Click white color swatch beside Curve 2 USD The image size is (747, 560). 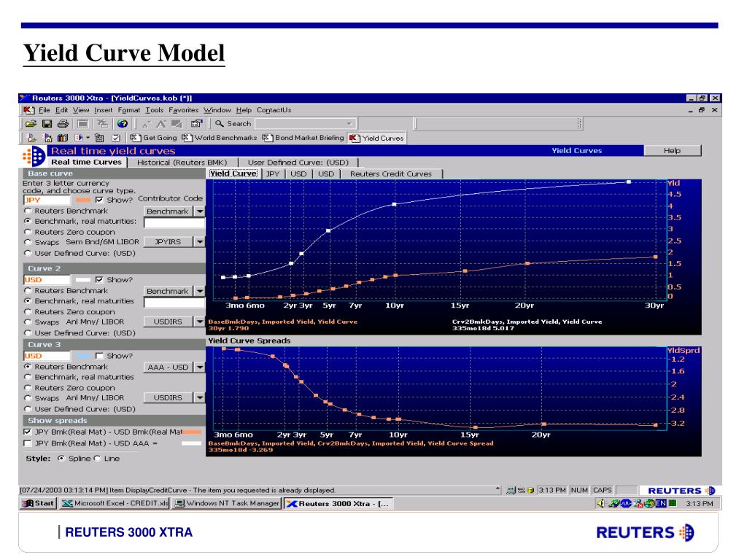83,279
